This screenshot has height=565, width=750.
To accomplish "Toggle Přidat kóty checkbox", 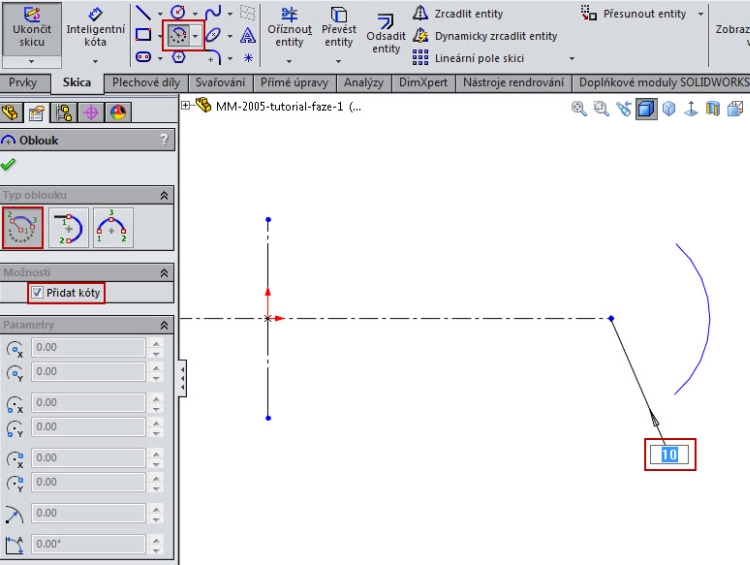I will 37,293.
